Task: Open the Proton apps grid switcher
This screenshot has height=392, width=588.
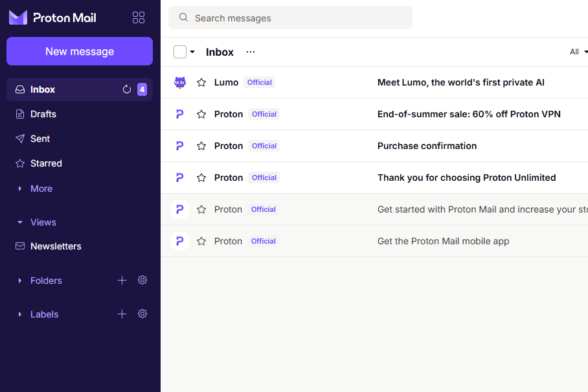Action: tap(139, 17)
